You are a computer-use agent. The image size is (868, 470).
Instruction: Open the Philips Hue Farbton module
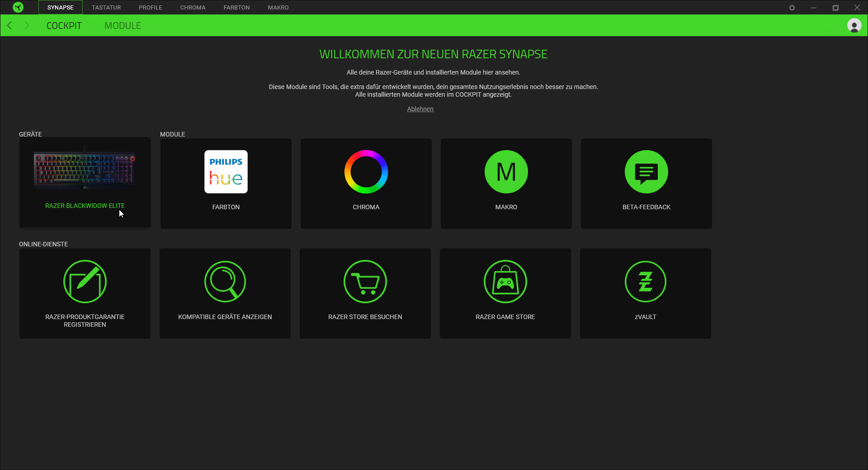point(226,172)
